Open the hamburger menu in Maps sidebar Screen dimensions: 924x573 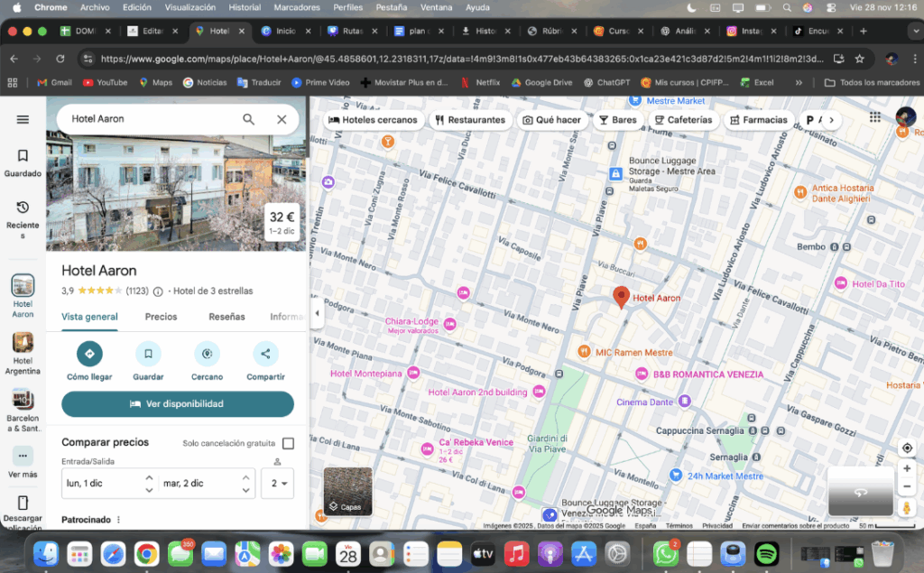(x=23, y=119)
